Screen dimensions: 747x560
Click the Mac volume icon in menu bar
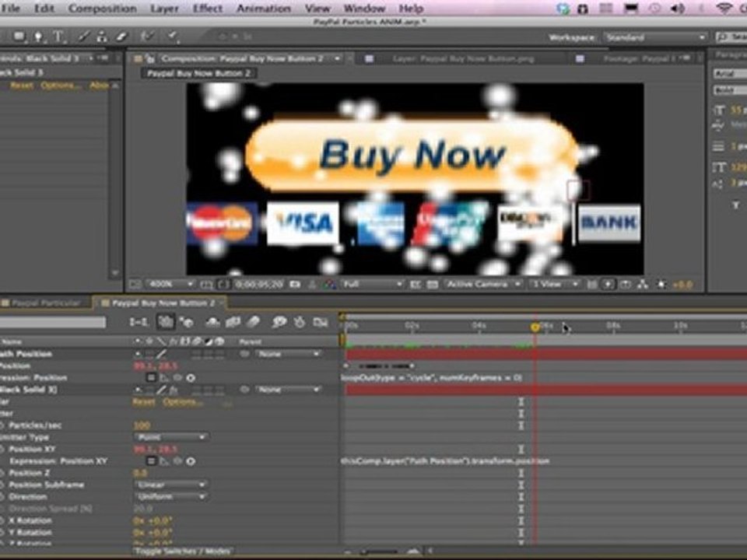pos(677,9)
